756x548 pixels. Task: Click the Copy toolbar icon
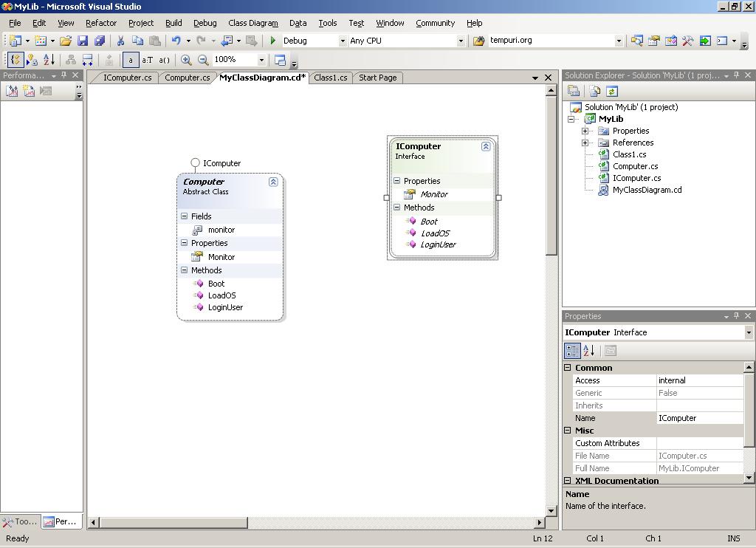(x=137, y=41)
